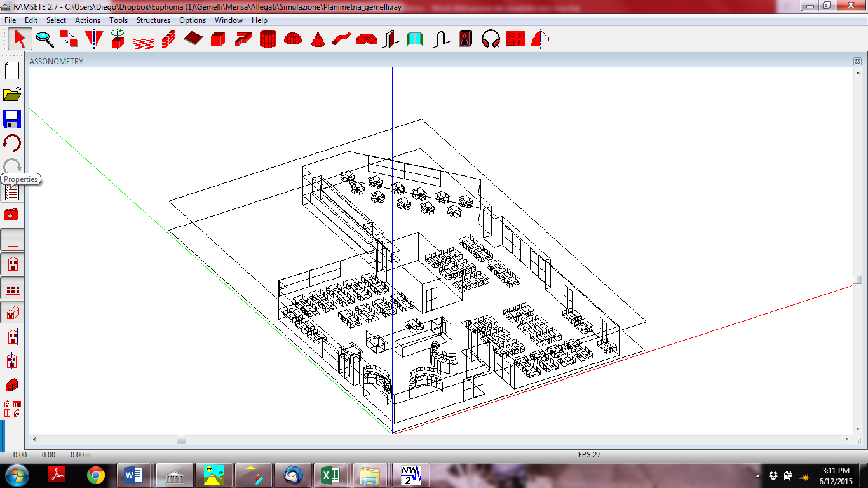Save the project with floppy disk icon
Image resolution: width=868 pixels, height=488 pixels.
12,119
